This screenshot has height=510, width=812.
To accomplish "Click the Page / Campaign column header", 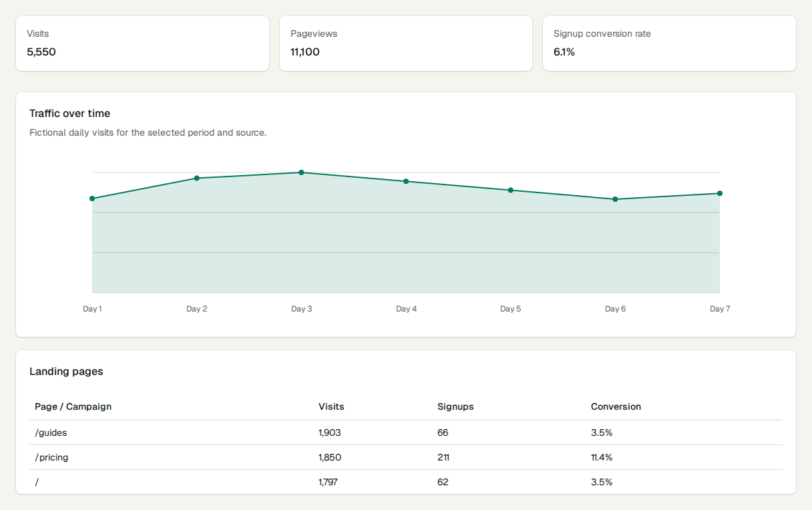I will 73,406.
